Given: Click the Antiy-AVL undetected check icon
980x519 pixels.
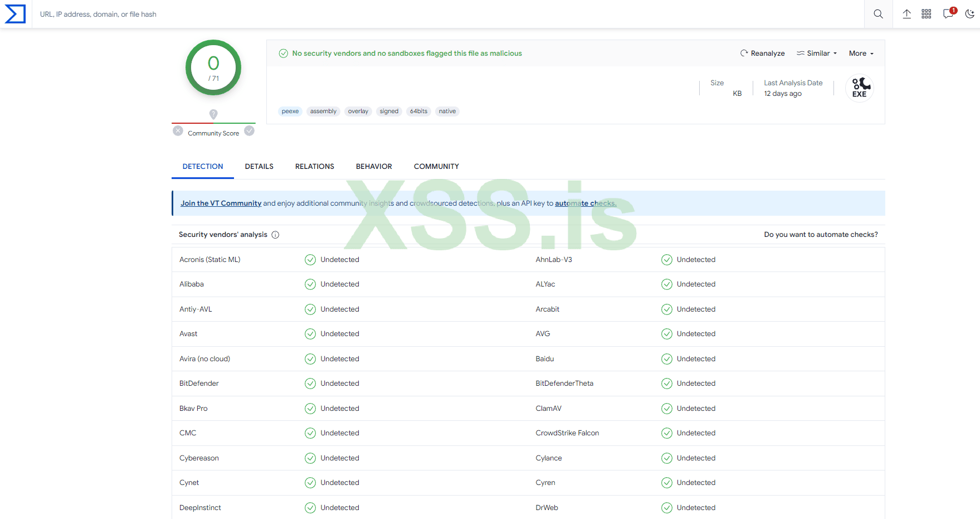Looking at the screenshot, I should pyautogui.click(x=310, y=309).
